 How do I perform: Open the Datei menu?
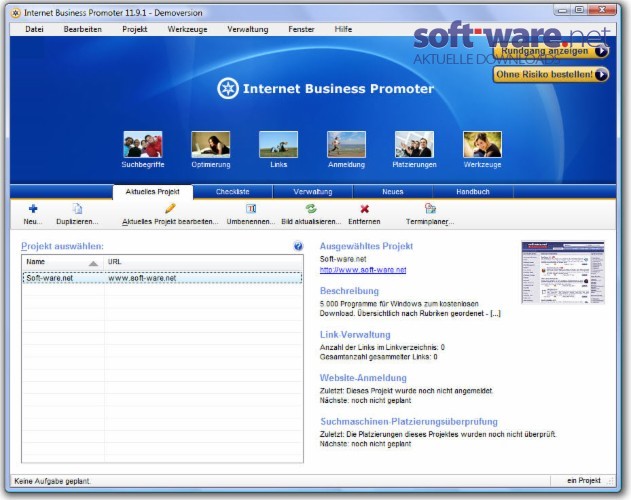(34, 29)
